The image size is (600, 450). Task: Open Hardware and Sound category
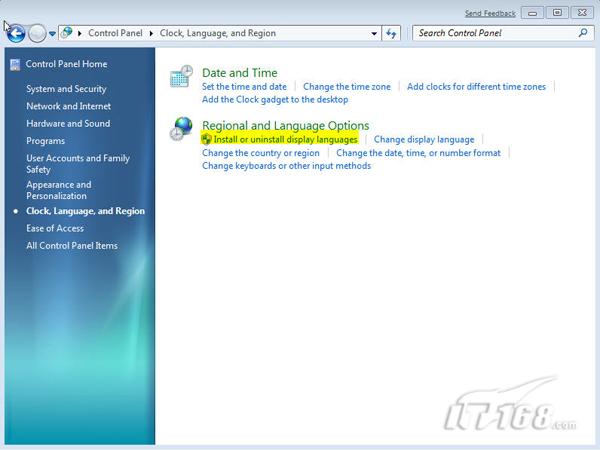click(x=68, y=123)
